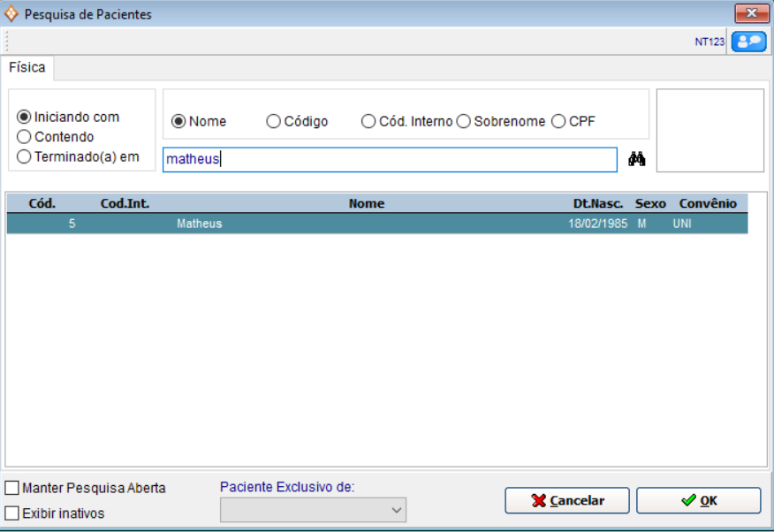Toggle the Exibir inativos checkbox
This screenshot has width=774, height=532.
click(x=11, y=513)
